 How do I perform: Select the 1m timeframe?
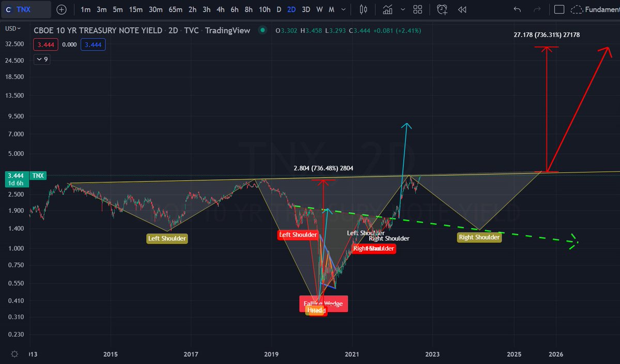point(86,9)
